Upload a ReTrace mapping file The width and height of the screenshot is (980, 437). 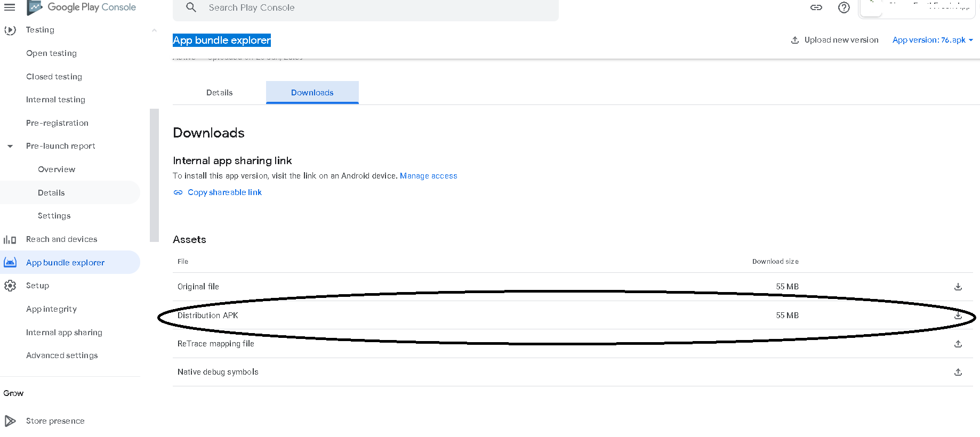[958, 344]
